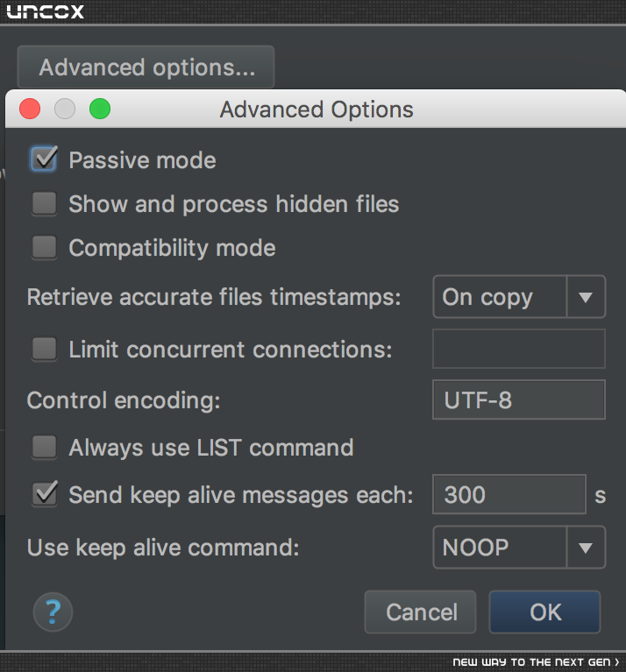
Task: Click arrow of Retrieve accurate timestamps combo
Action: tap(586, 296)
